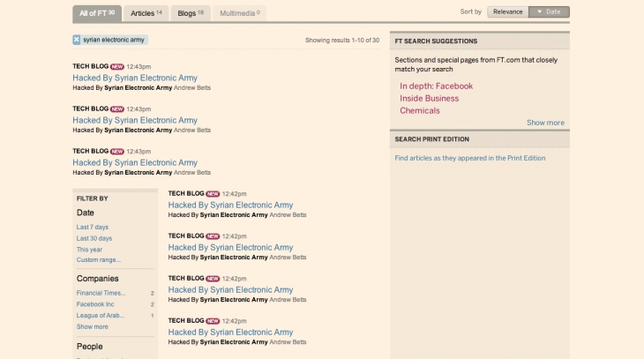Screen dimensions: 644x359
Task: Open the Articles tab
Action: coord(146,13)
